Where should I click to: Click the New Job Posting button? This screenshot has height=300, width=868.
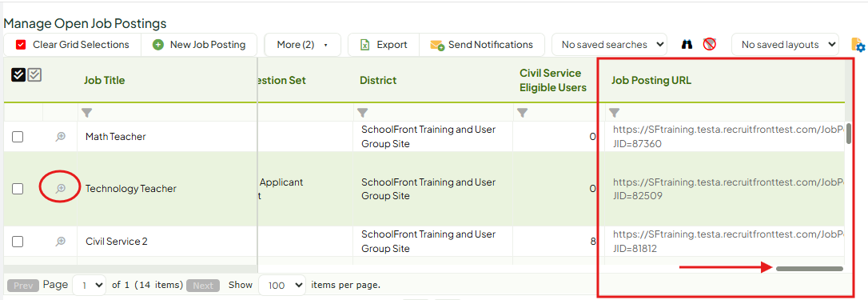[199, 45]
